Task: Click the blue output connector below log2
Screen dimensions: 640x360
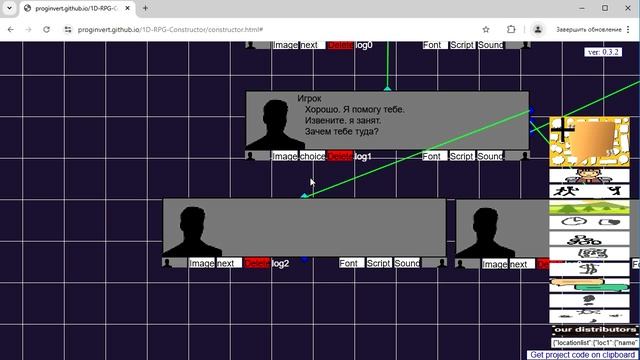Action: 304,260
